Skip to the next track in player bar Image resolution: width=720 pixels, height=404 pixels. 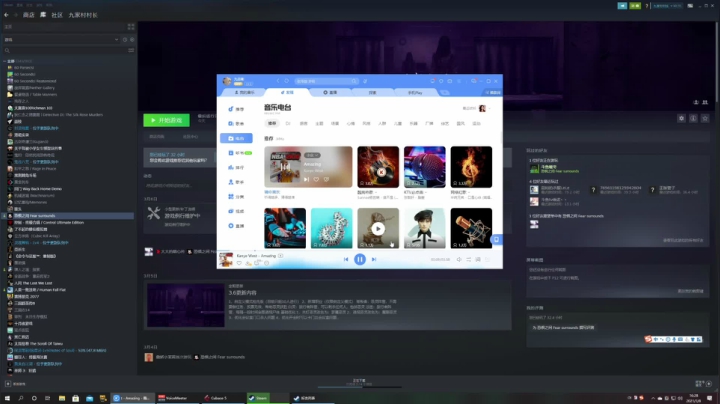pos(374,259)
